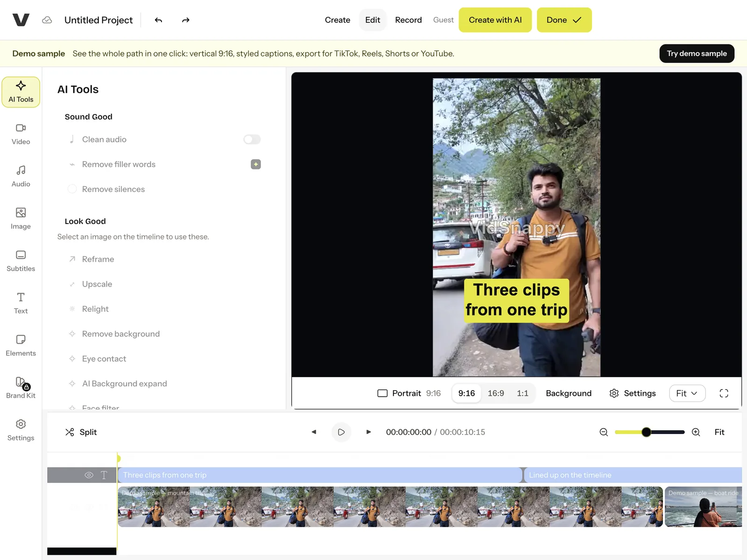Screen dimensions: 747x560
Task: Open the Video sidebar panel
Action: [x=21, y=134]
